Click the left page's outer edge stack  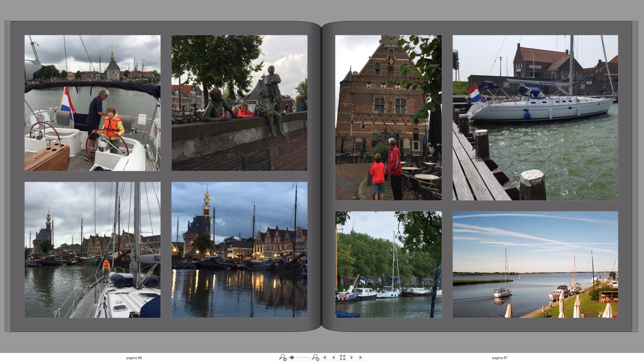(8, 176)
